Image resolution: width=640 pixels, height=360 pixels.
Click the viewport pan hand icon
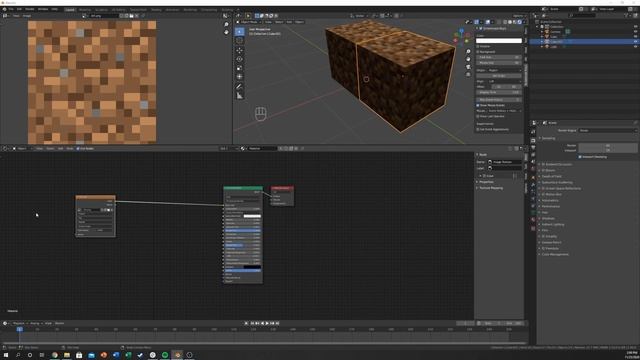(x=468, y=59)
